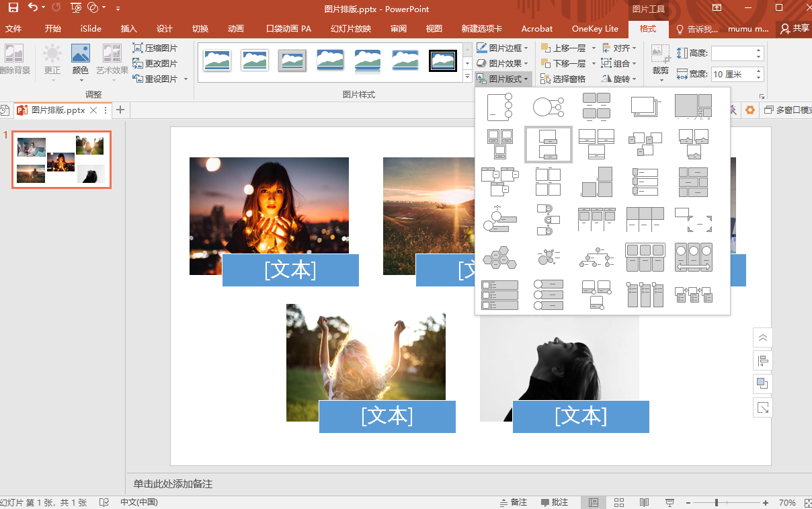This screenshot has width=812, height=509.
Task: Open the 文件 (File) tab
Action: [x=14, y=28]
